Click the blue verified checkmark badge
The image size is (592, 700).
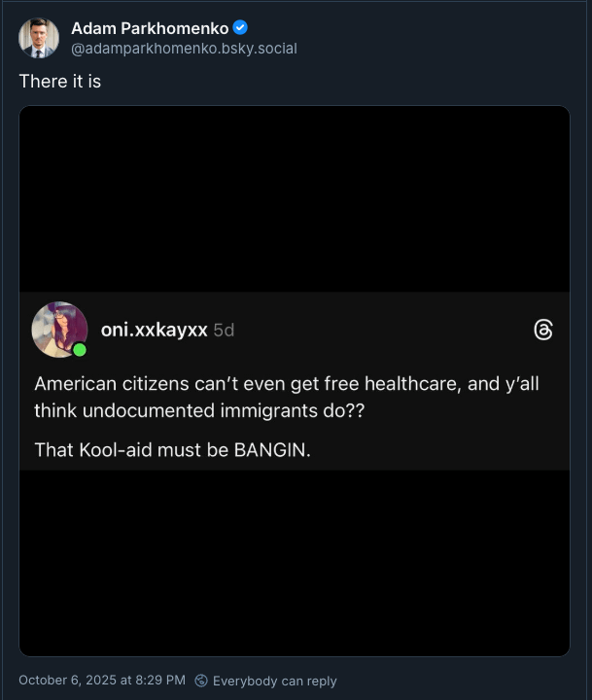tap(240, 28)
